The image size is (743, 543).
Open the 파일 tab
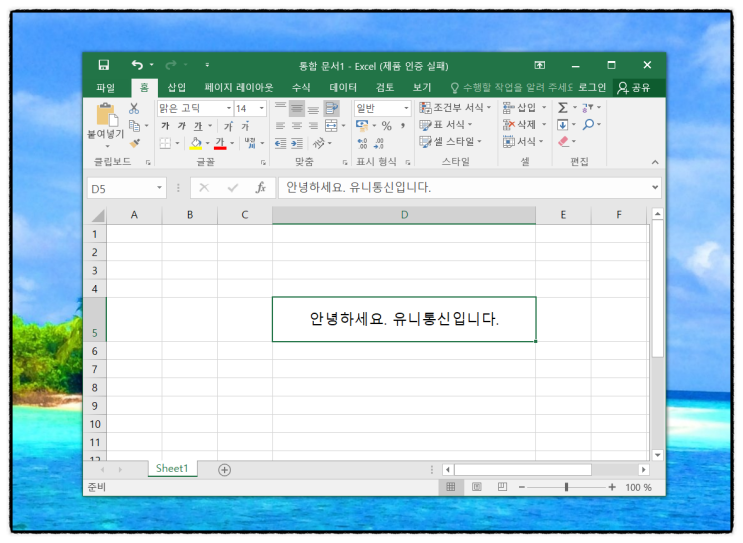point(106,88)
